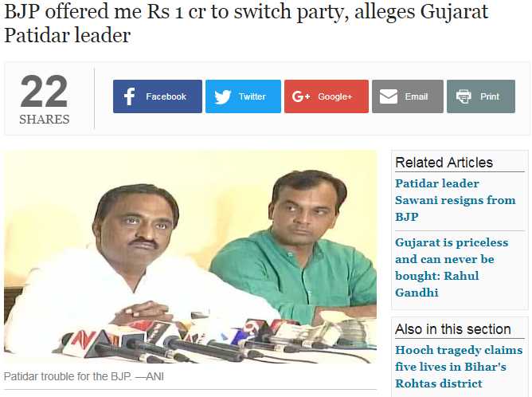532x397 pixels.
Task: Click the press conference photo
Action: pyautogui.click(x=190, y=257)
